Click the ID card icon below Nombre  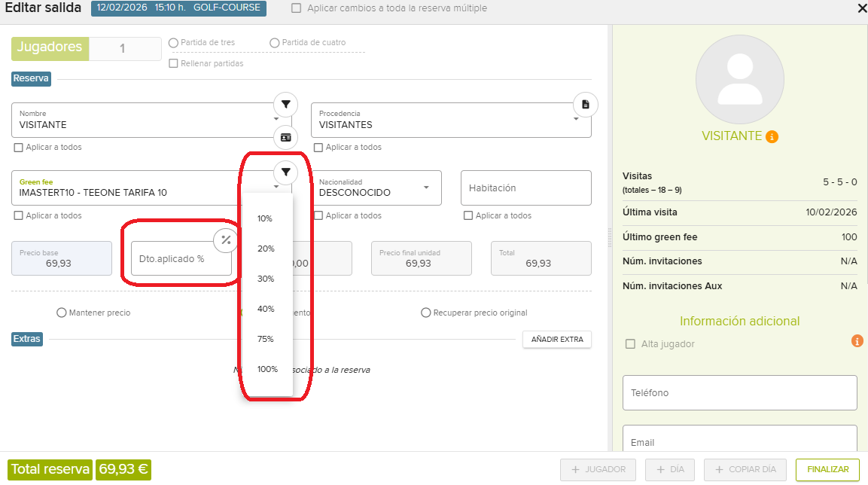(285, 138)
